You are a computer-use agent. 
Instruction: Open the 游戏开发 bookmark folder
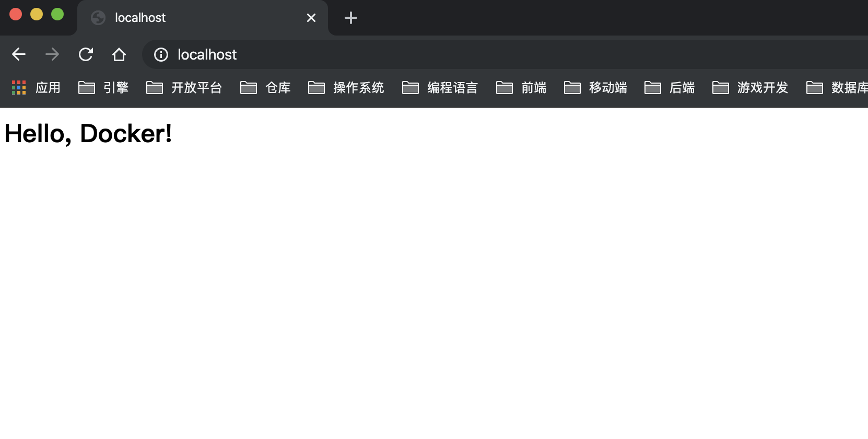[x=750, y=87]
